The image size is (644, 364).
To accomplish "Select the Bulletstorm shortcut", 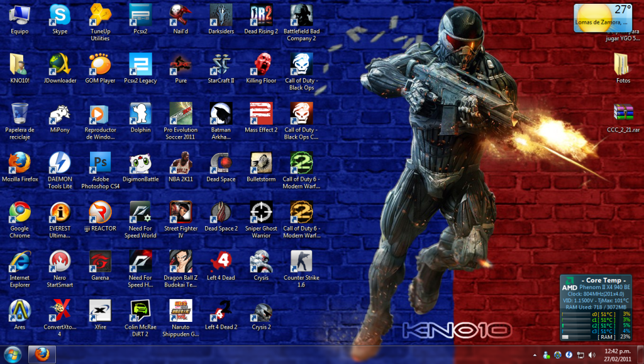I will [261, 168].
